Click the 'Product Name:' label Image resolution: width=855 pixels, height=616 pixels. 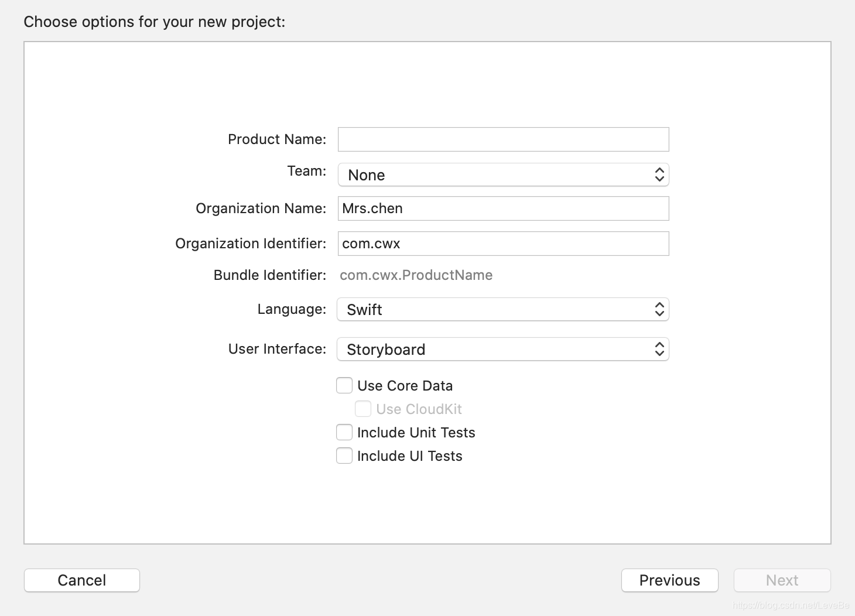point(277,139)
